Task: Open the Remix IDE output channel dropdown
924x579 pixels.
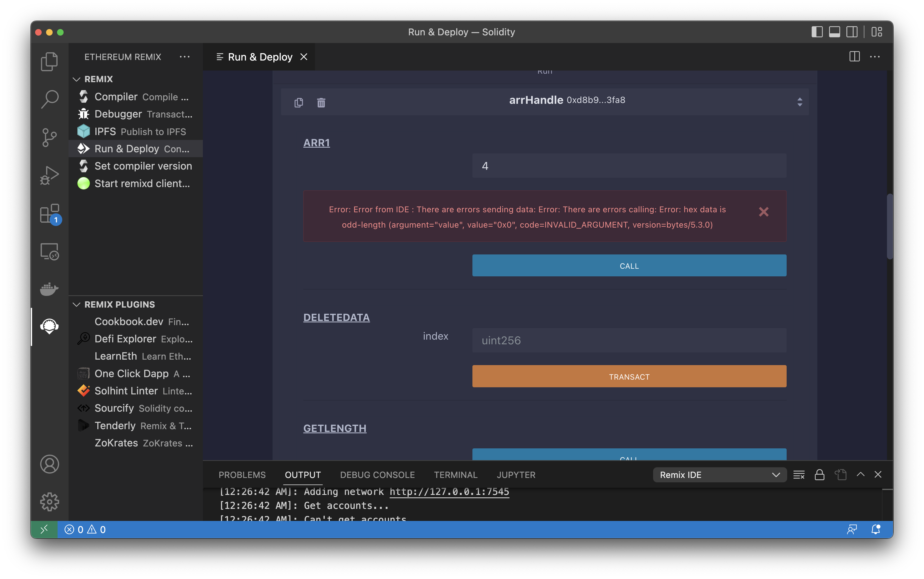Action: [x=719, y=475]
